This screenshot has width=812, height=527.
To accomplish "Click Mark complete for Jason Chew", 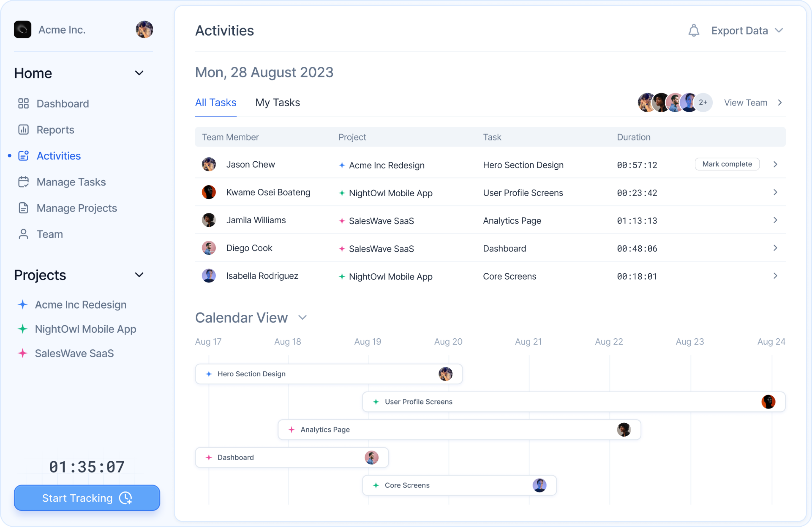I will click(727, 164).
